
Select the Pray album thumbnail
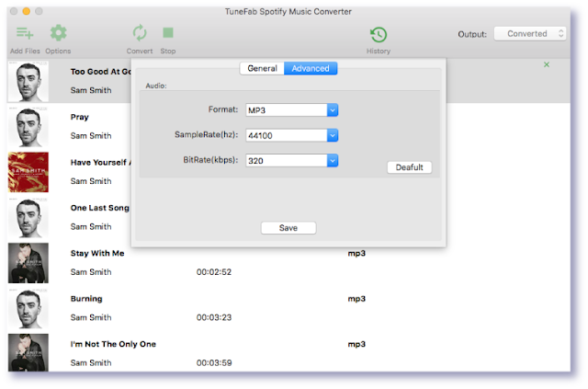point(28,127)
